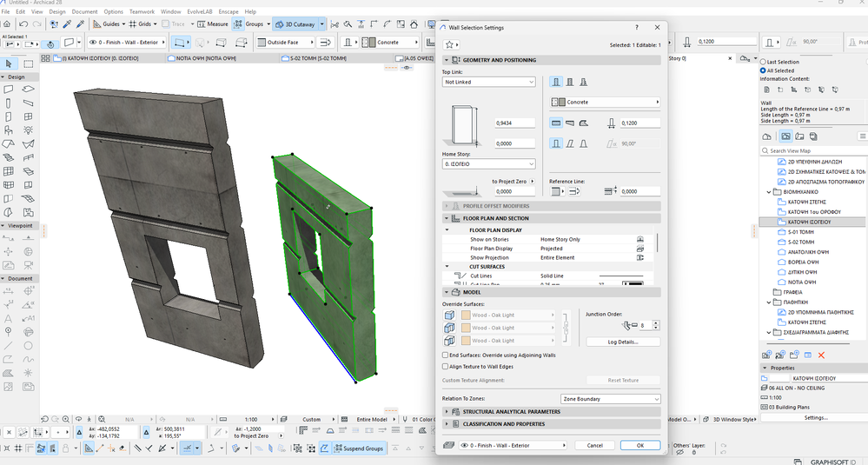
Task: Toggle Suspend Groups in the bottom bar
Action: coord(357,448)
